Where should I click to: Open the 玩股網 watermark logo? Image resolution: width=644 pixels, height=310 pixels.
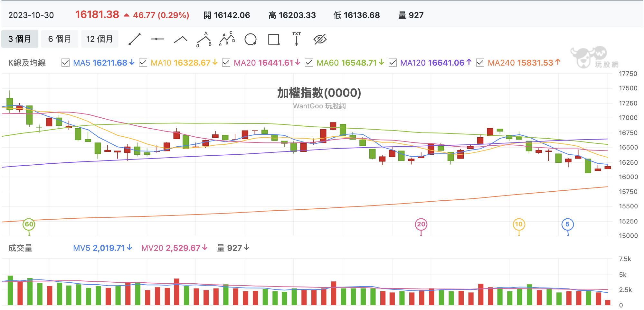tap(594, 57)
